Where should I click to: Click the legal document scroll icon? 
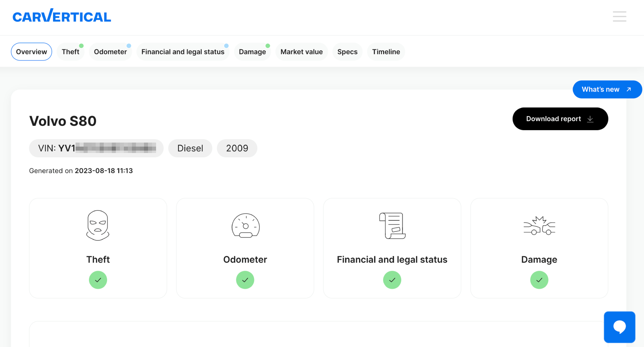click(x=392, y=226)
